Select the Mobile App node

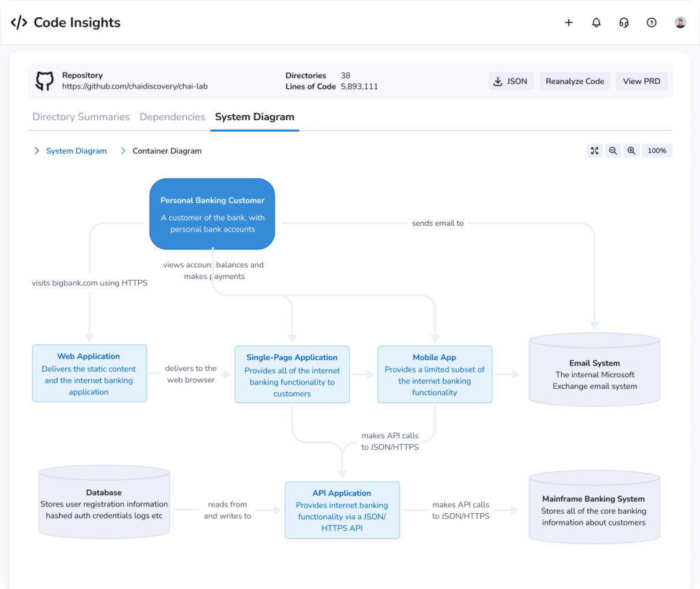(x=435, y=375)
